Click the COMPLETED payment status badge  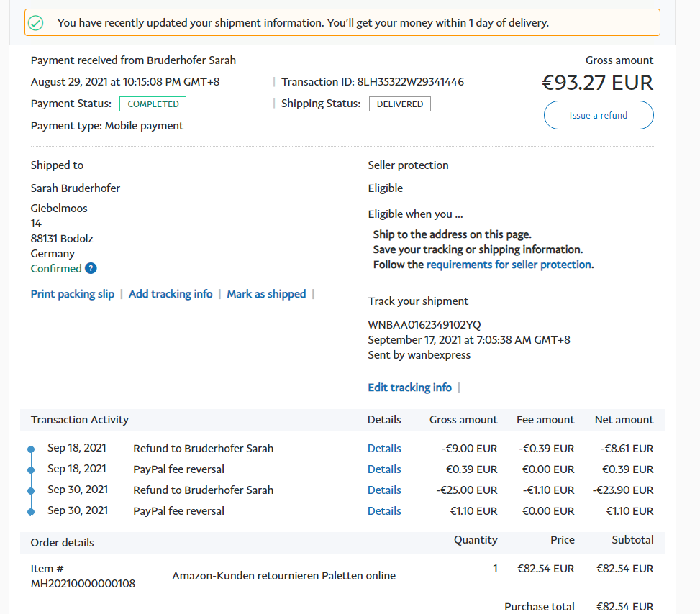point(153,104)
